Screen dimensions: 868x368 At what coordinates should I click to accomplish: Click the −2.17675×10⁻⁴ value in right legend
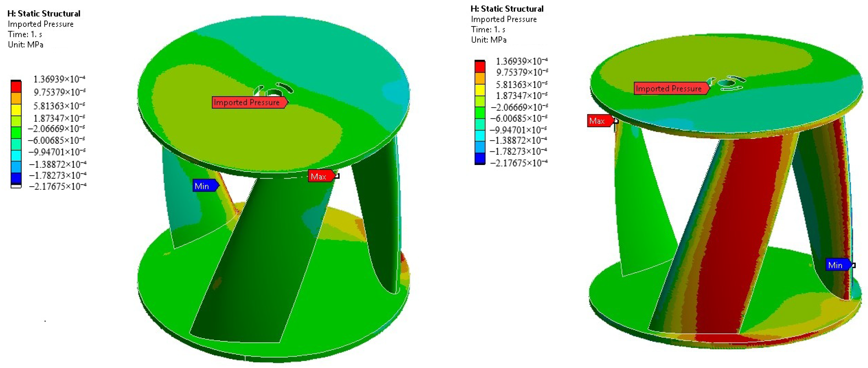pos(518,163)
